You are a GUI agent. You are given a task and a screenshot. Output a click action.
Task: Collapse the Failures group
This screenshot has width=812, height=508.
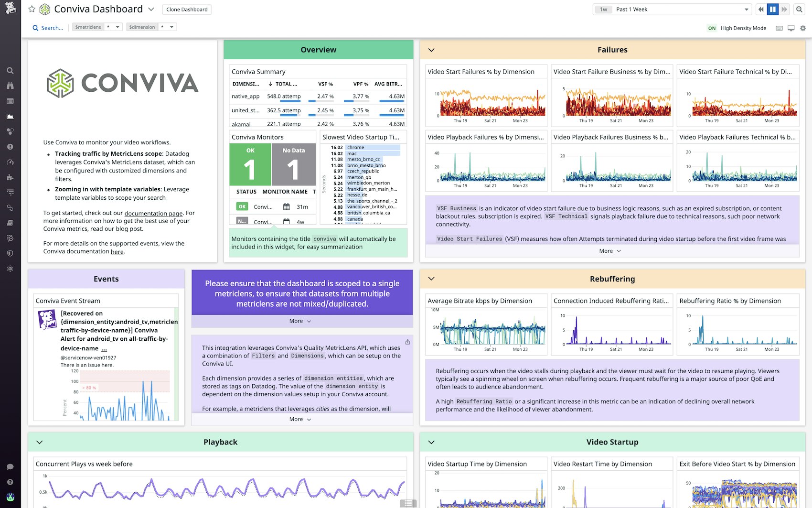(431, 50)
